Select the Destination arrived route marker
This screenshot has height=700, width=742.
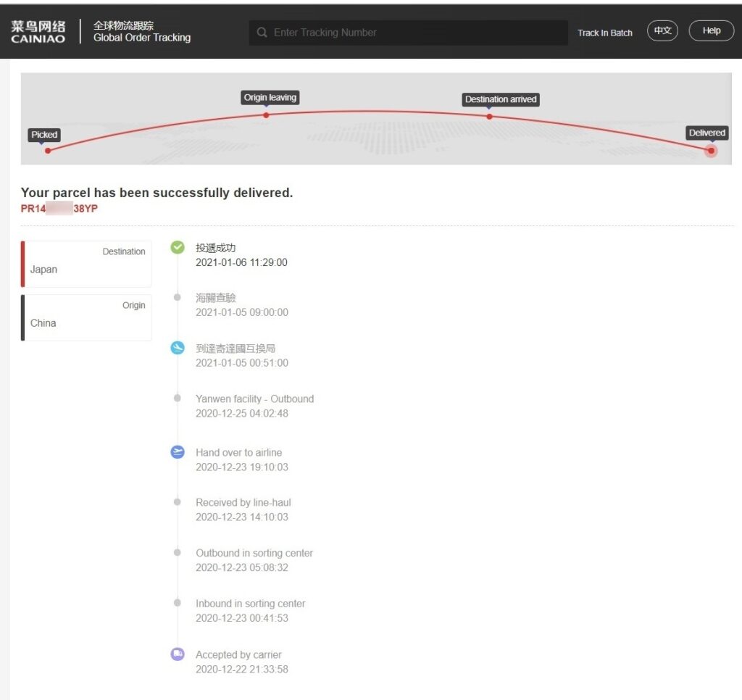click(x=489, y=116)
